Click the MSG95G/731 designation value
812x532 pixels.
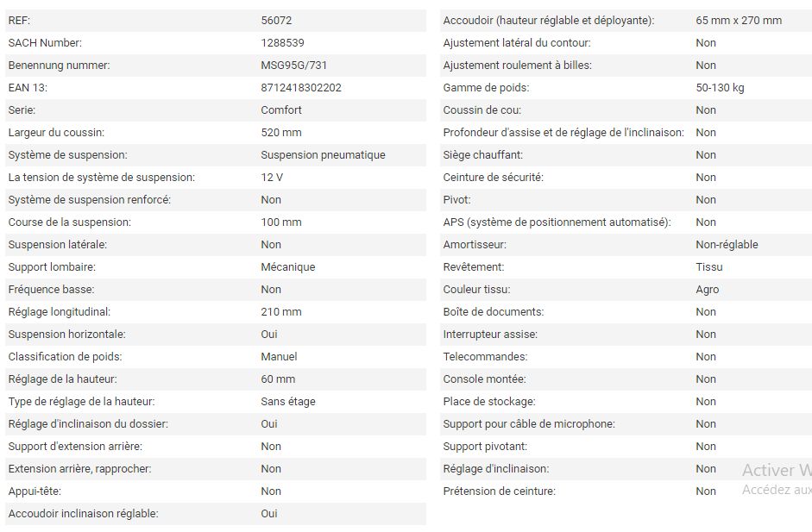coord(293,65)
